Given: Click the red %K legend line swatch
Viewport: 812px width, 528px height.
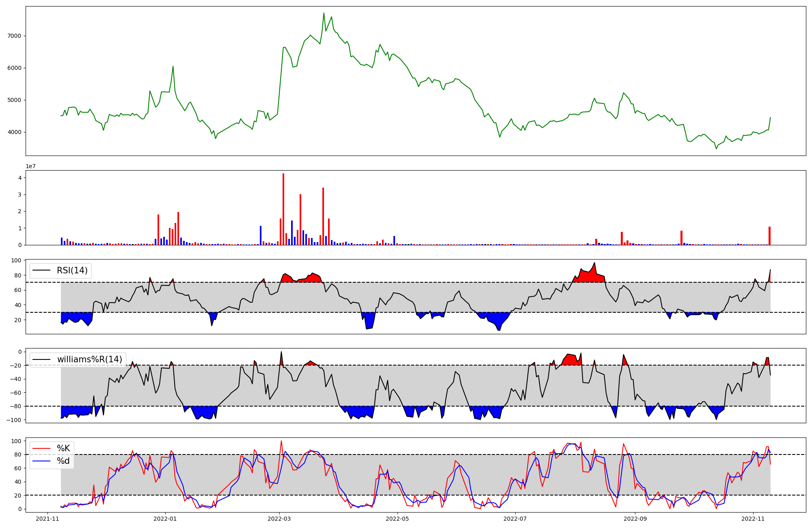Looking at the screenshot, I should coord(41,448).
